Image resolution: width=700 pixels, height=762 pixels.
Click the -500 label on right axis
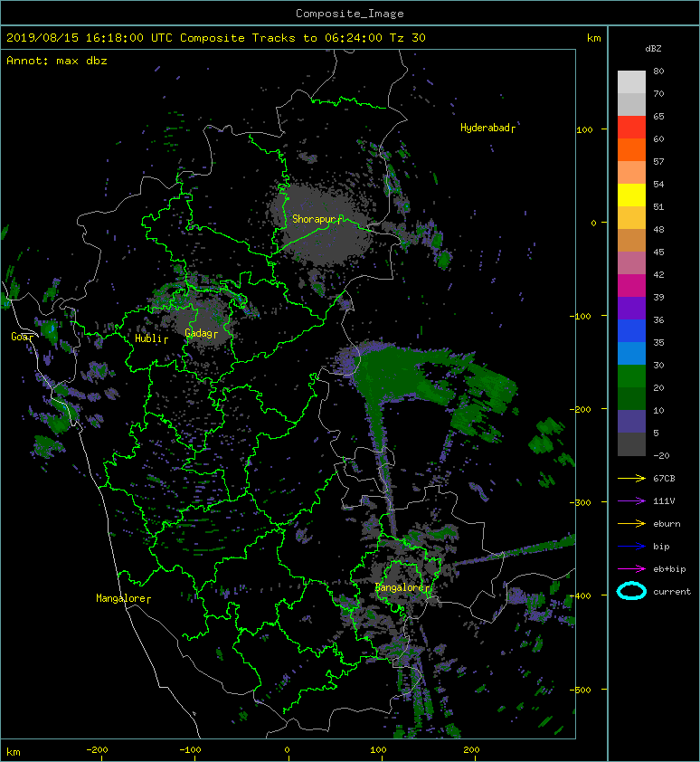click(x=581, y=690)
